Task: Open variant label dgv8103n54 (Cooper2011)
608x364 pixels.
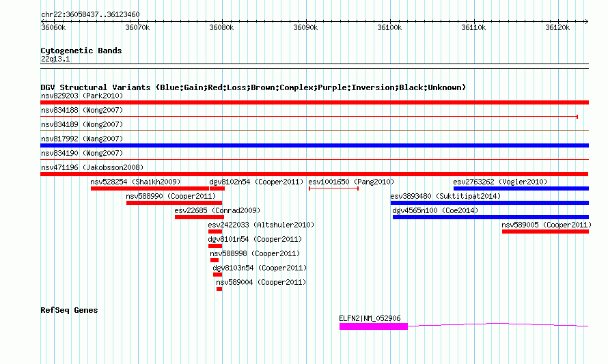Action: click(x=260, y=268)
